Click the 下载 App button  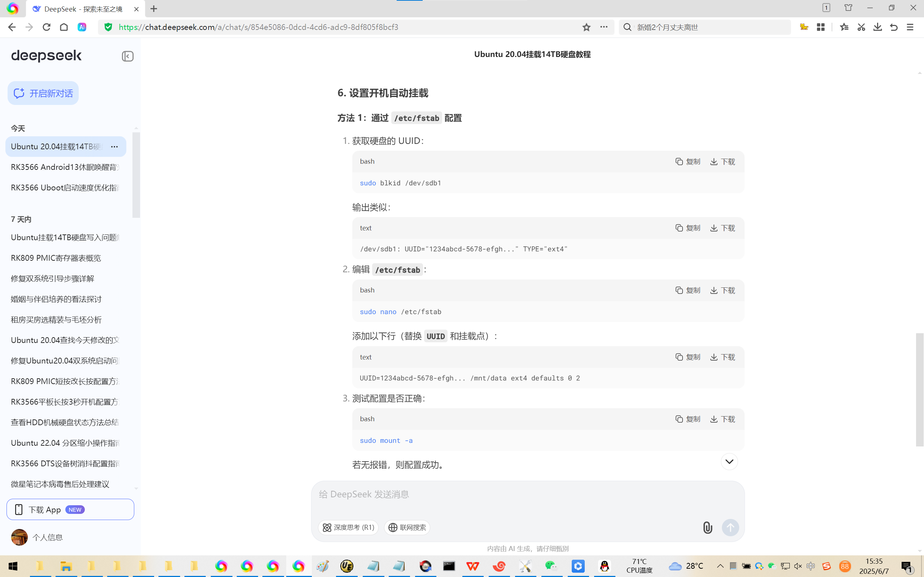point(70,510)
